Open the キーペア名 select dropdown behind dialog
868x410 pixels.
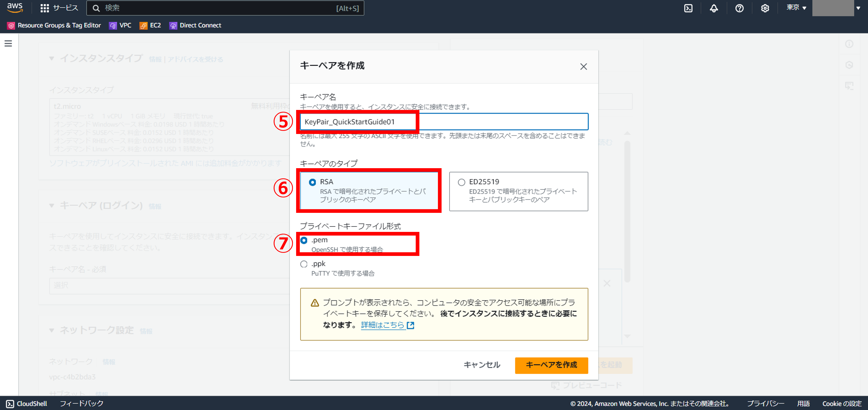169,286
